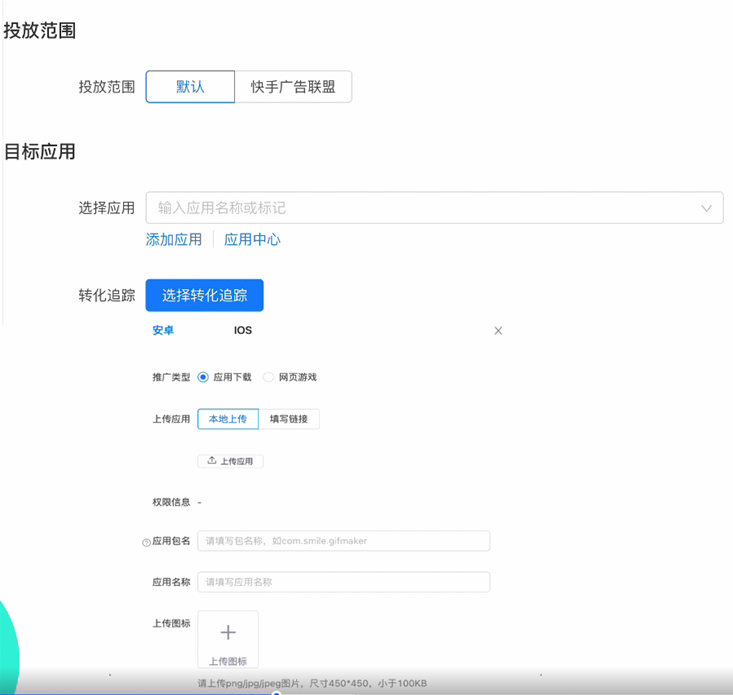
Task: Select the 本地上传 upload option
Action: point(228,419)
